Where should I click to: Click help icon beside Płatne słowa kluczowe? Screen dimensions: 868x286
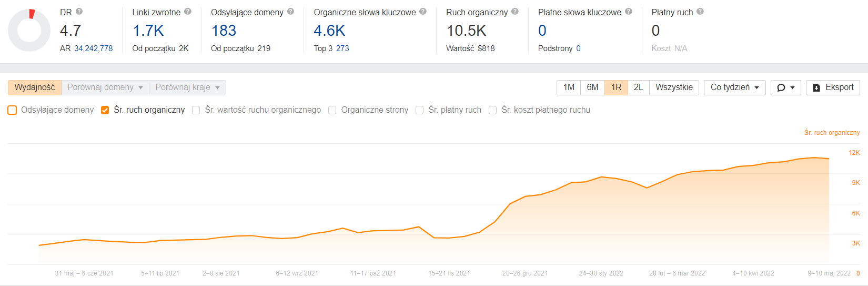[x=629, y=11]
